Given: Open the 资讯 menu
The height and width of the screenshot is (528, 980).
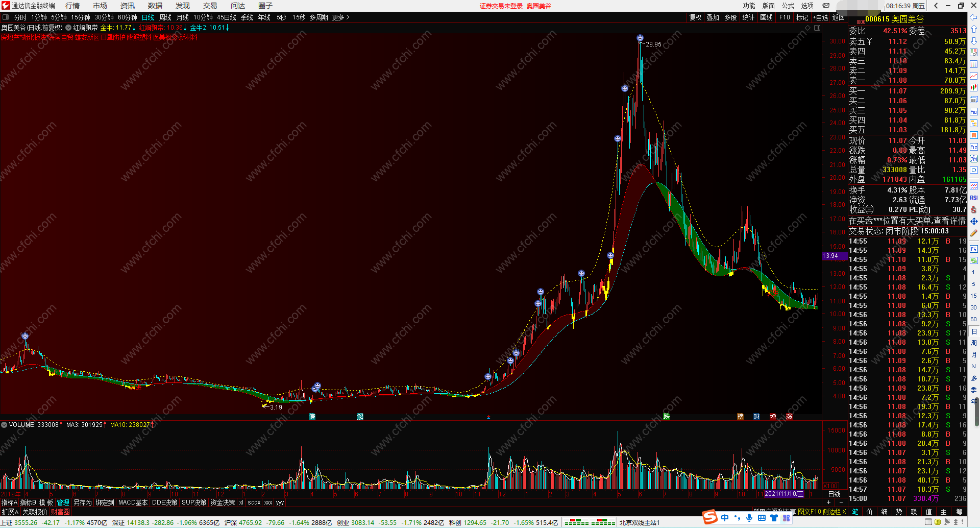Looking at the screenshot, I should [x=128, y=6].
